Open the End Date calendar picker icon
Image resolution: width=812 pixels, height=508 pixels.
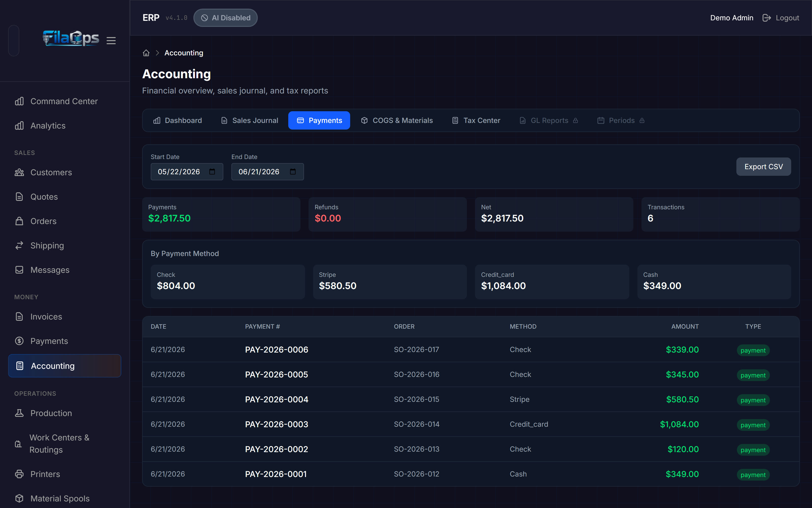[293, 172]
